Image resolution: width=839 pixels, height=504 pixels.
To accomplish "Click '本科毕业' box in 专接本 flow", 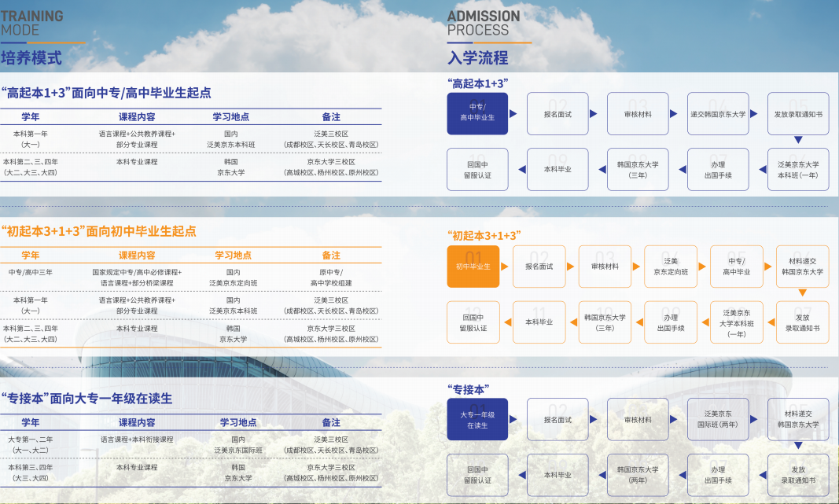I will pyautogui.click(x=557, y=475).
